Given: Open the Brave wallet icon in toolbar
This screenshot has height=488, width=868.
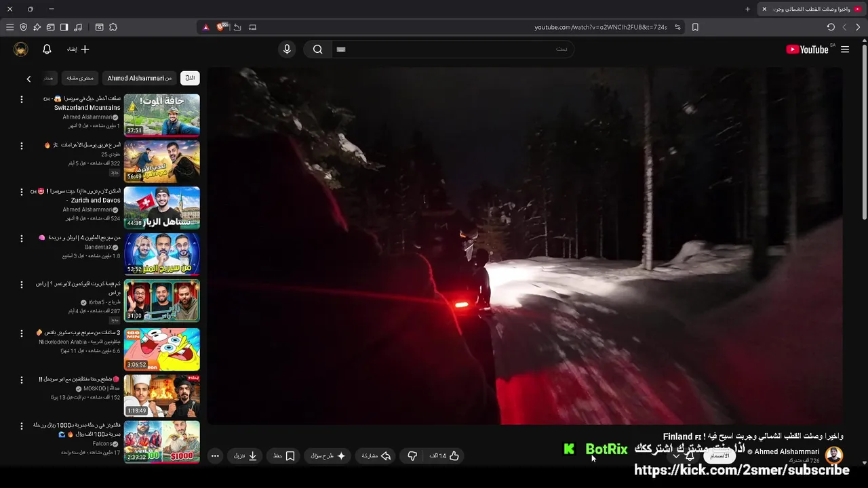Looking at the screenshot, I should [50, 27].
